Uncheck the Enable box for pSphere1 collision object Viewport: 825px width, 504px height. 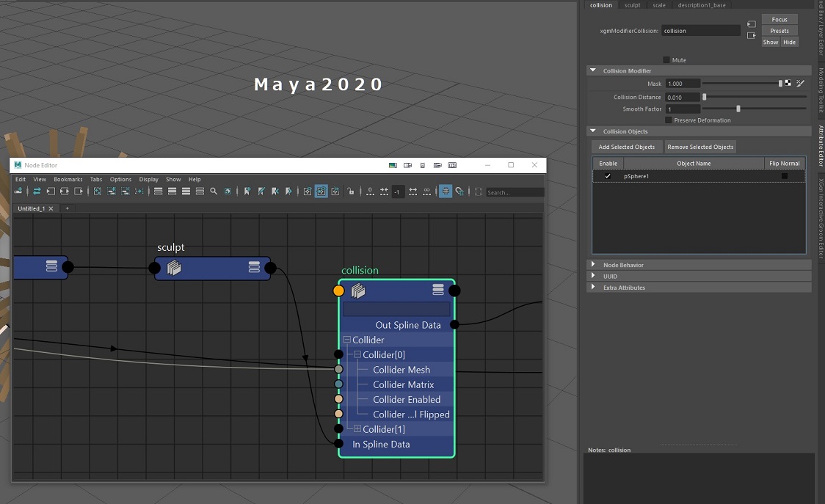tap(606, 176)
